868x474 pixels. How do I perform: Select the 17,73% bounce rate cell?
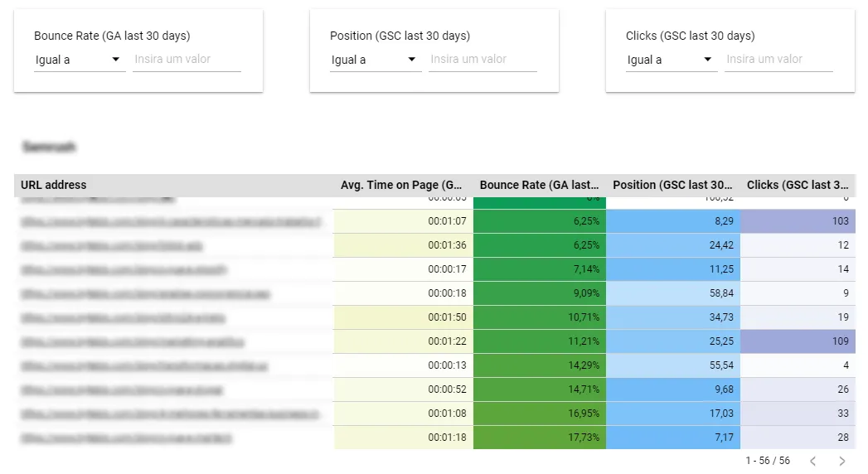pos(539,438)
